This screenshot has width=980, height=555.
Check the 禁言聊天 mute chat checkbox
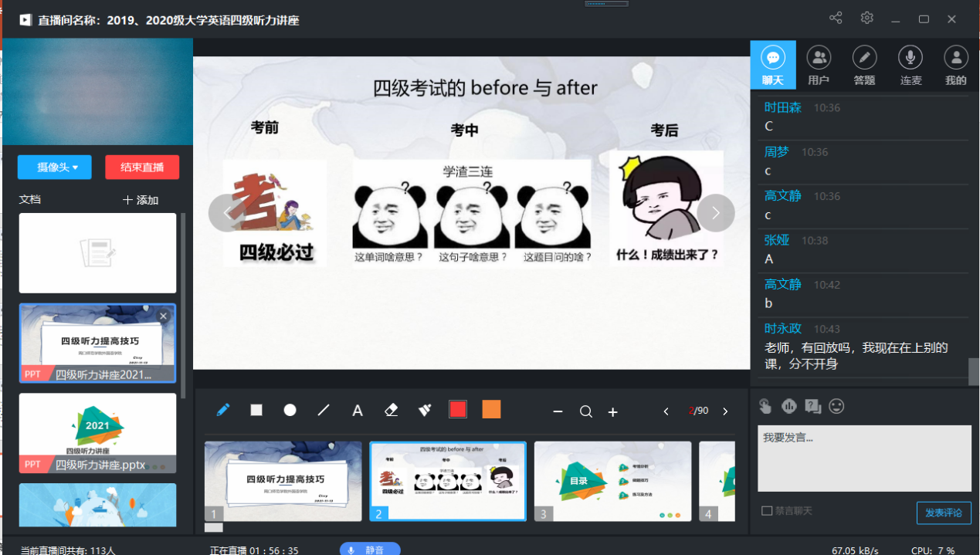767,511
